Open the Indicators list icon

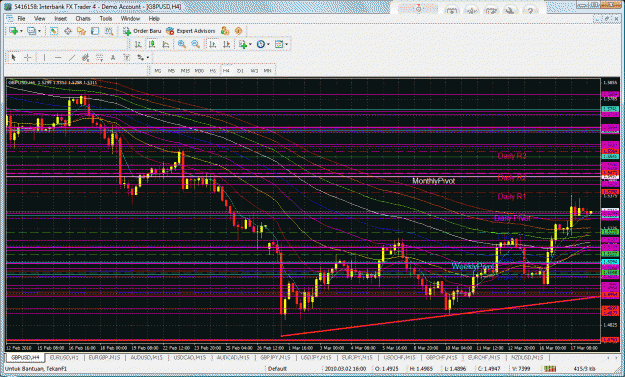point(242,44)
